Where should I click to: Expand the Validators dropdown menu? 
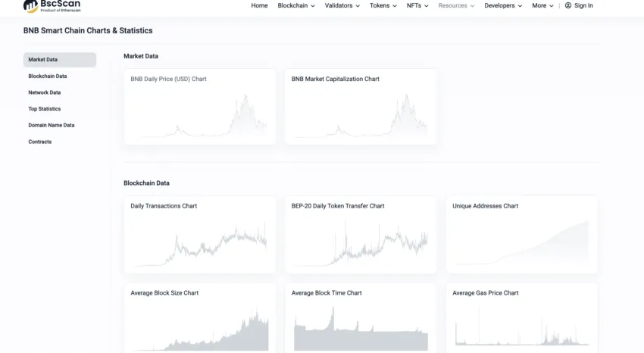tap(342, 5)
